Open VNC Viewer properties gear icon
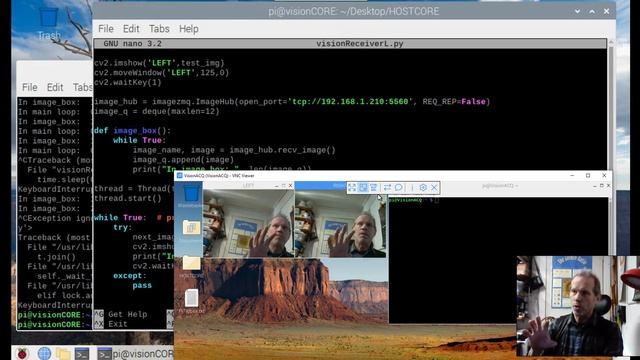The height and width of the screenshot is (360, 640). pyautogui.click(x=423, y=187)
